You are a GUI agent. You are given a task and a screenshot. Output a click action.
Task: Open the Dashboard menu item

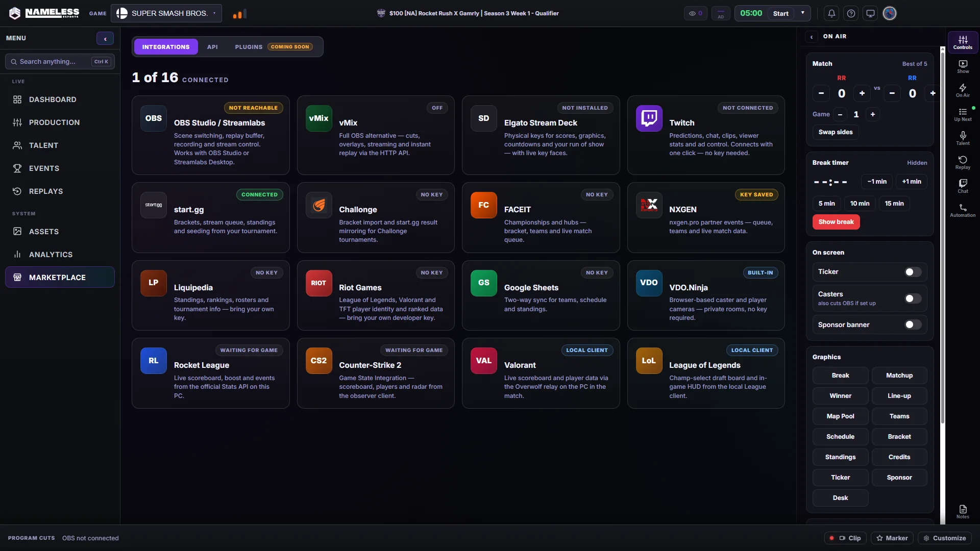click(60, 99)
